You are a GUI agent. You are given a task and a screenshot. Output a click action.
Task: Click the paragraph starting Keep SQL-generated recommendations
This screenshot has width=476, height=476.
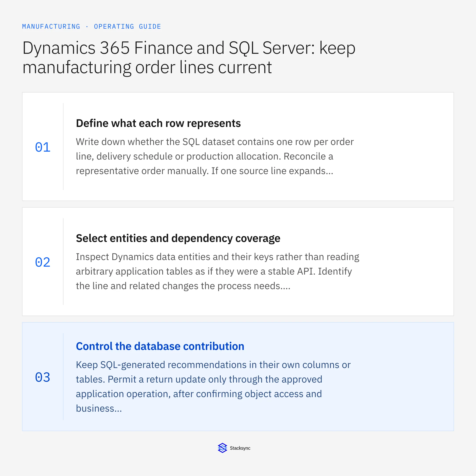pyautogui.click(x=213, y=386)
